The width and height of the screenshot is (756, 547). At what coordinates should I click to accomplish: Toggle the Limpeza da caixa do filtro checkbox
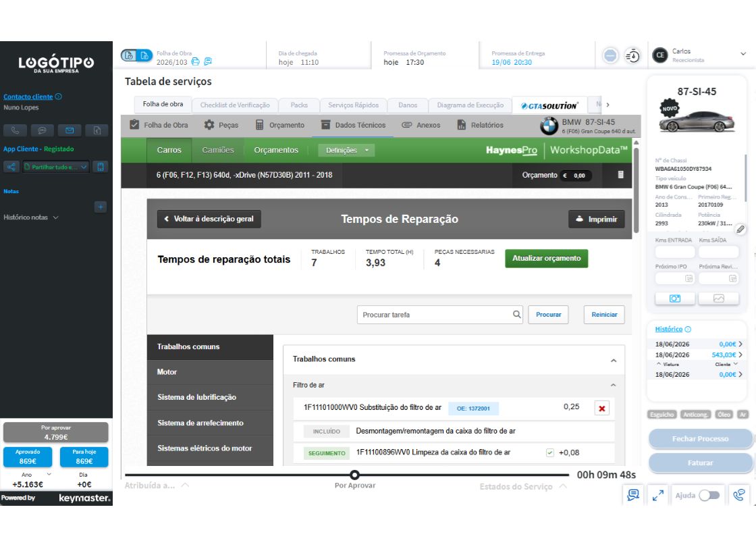pos(549,452)
